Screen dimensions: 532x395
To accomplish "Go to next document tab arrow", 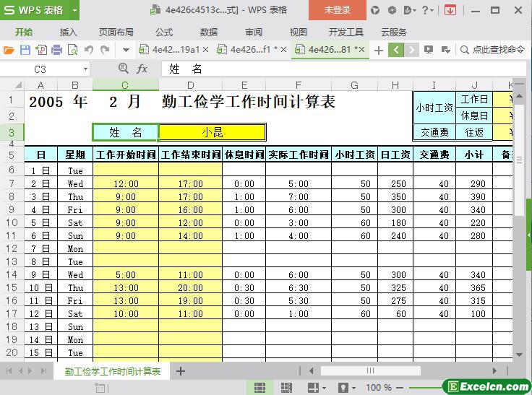I will (411, 50).
